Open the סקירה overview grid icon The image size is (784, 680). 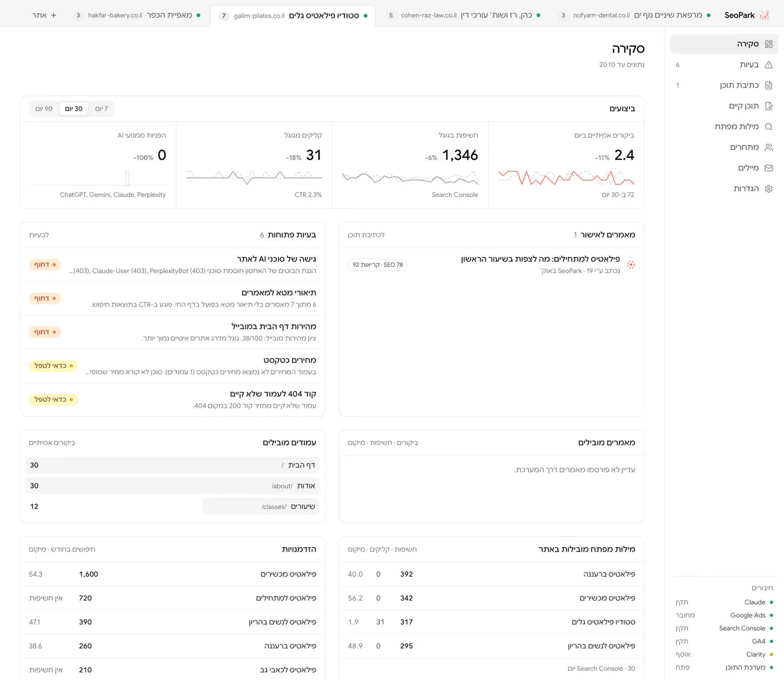click(769, 44)
